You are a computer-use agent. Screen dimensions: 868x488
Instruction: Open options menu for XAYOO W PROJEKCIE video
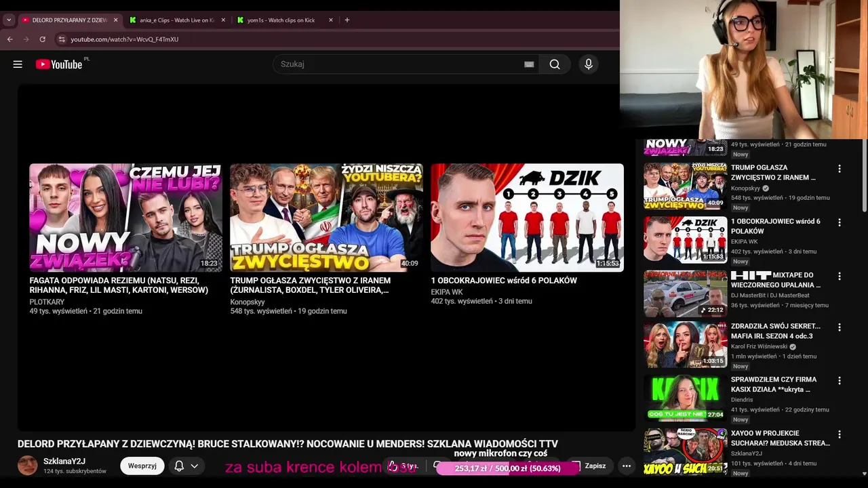pyautogui.click(x=840, y=434)
